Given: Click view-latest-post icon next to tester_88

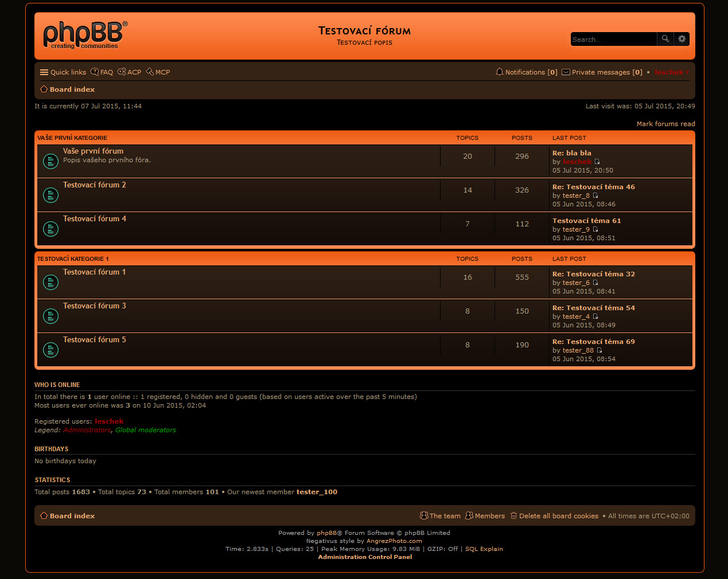Looking at the screenshot, I should coord(599,350).
